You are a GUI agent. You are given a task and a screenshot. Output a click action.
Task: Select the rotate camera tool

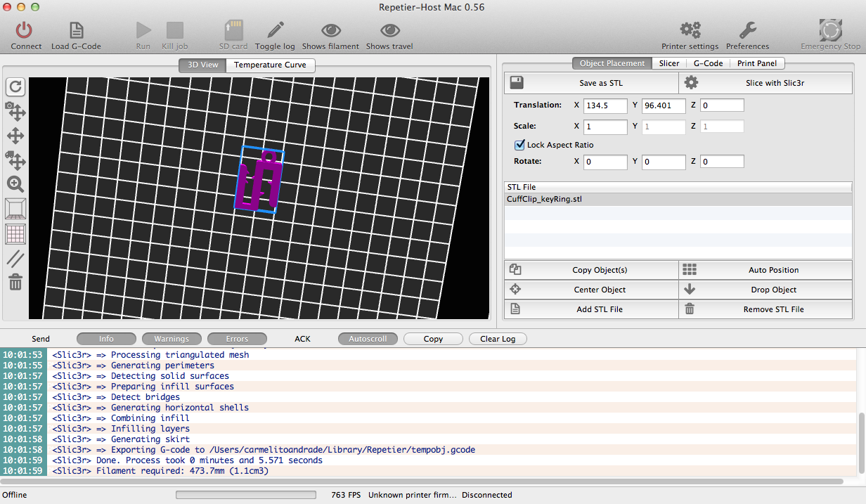pyautogui.click(x=15, y=111)
